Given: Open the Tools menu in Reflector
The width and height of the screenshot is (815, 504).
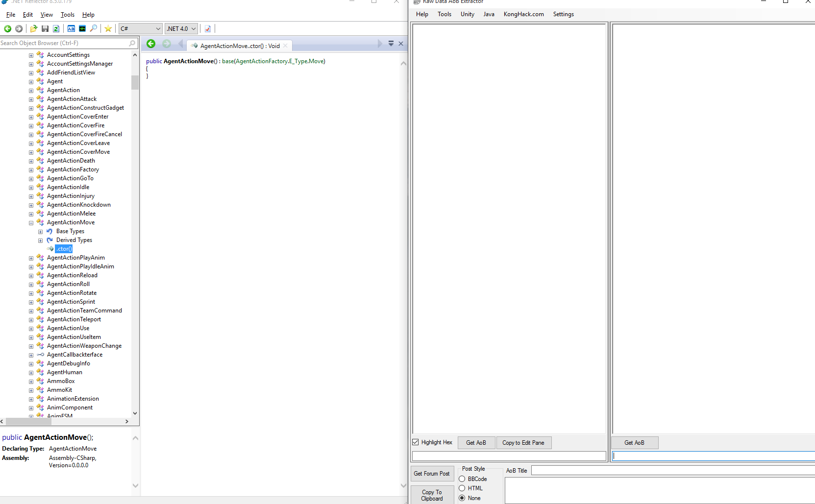Looking at the screenshot, I should coord(67,15).
